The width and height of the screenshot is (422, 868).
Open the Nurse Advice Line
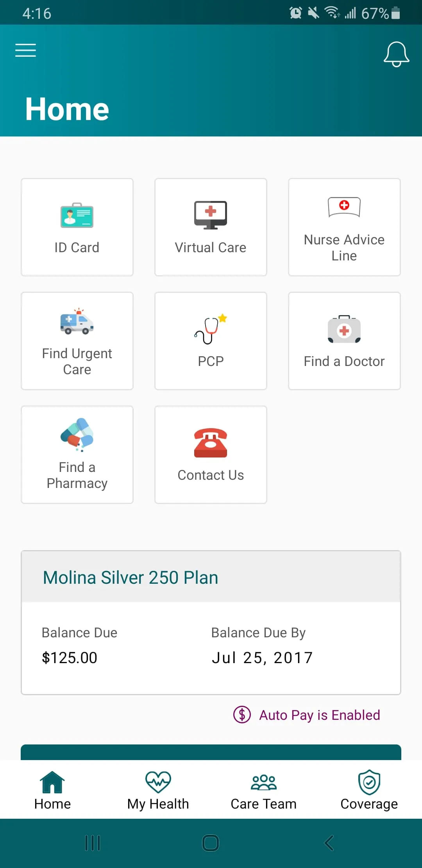pyautogui.click(x=344, y=227)
